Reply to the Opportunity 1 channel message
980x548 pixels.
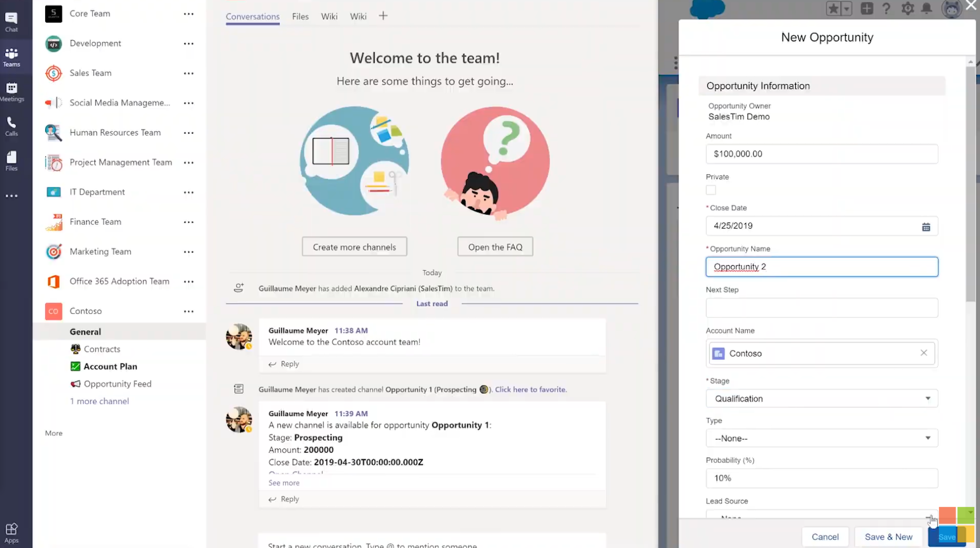coord(284,499)
